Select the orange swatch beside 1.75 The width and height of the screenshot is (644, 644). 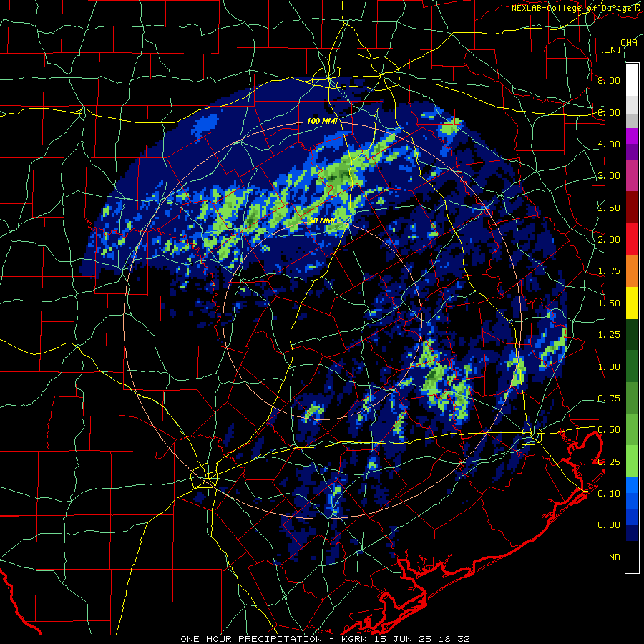coord(632,270)
